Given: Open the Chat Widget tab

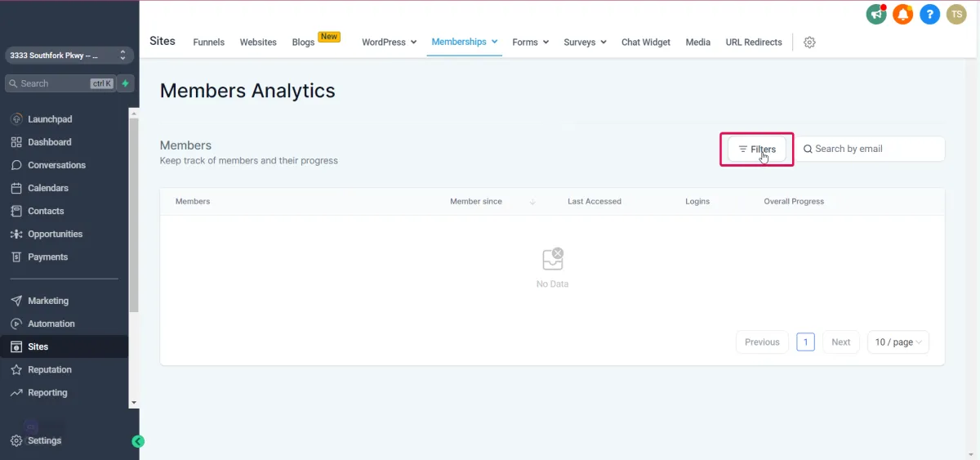Looking at the screenshot, I should [x=646, y=42].
